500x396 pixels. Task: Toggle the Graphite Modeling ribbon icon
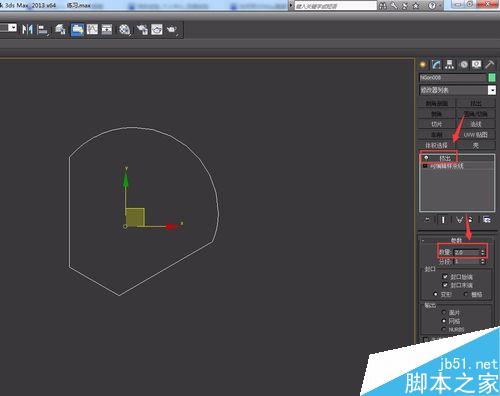point(77,30)
